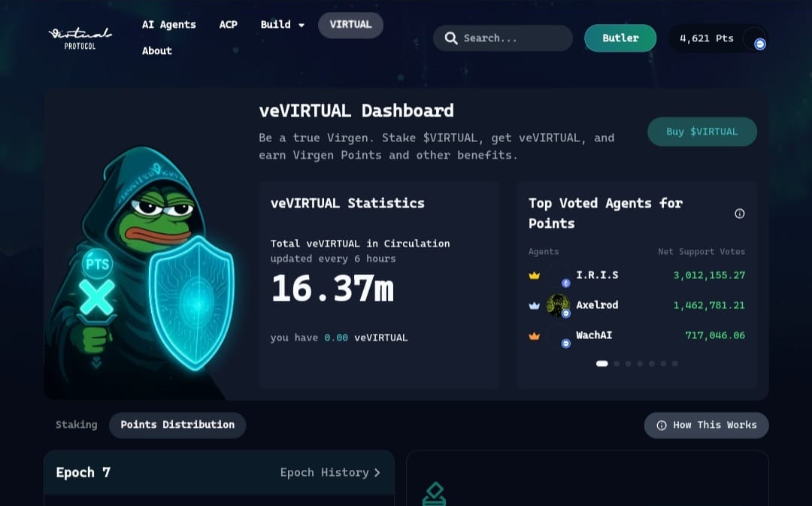Click the Axelrod agent name
This screenshot has height=506, width=812.
pyautogui.click(x=597, y=305)
